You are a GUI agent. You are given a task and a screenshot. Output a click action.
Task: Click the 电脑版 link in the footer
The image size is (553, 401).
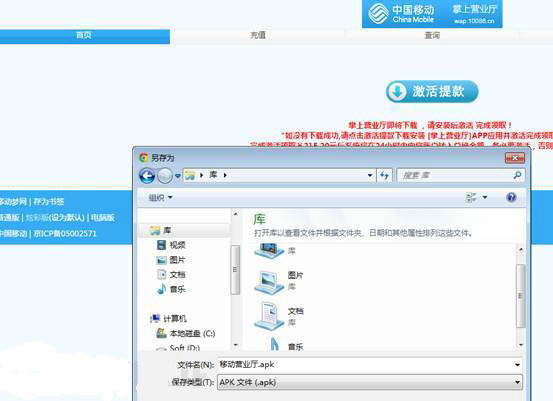(103, 218)
